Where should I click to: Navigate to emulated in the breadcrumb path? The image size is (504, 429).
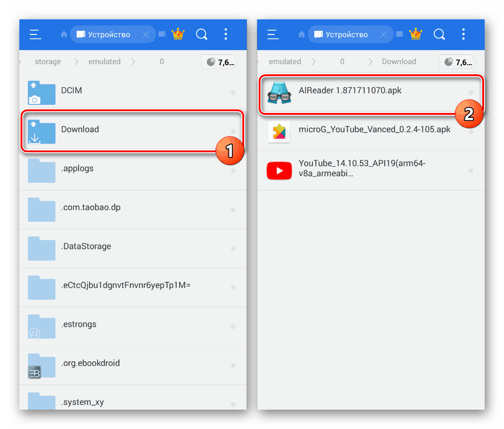tap(104, 61)
